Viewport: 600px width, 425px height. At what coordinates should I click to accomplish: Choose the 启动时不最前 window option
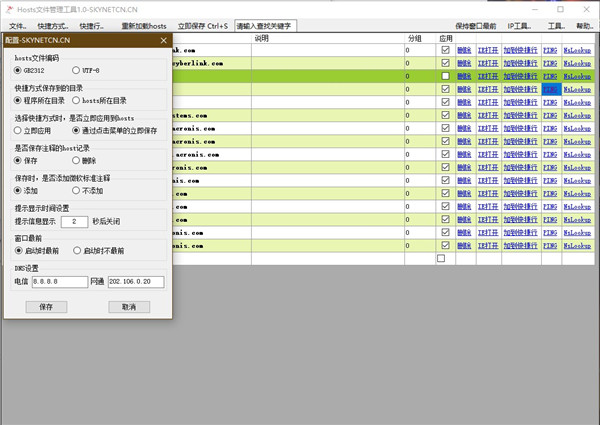point(77,250)
